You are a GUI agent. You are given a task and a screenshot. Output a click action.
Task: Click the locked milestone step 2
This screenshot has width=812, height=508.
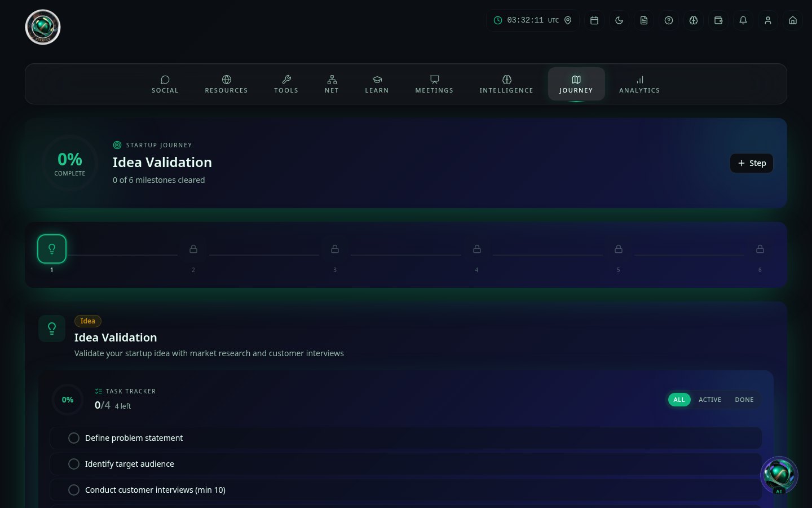193,249
